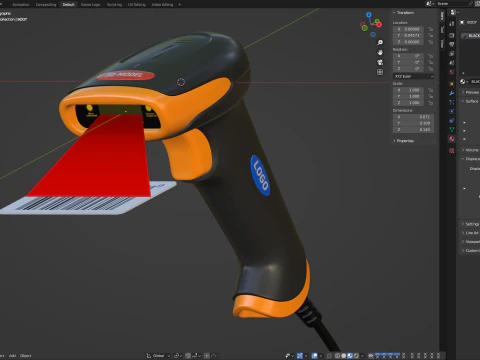Viewport: 480px width, 360px height.
Task: Open the Physics properties tab icon
Action: pyautogui.click(x=452, y=111)
